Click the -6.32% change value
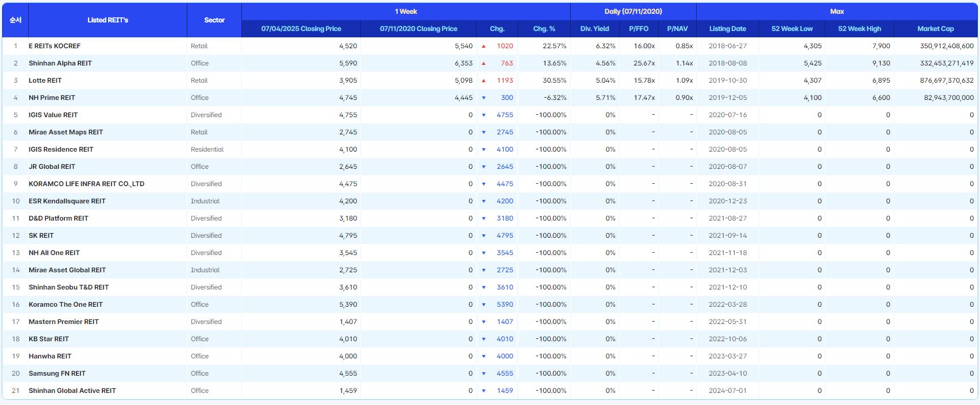 pos(555,98)
